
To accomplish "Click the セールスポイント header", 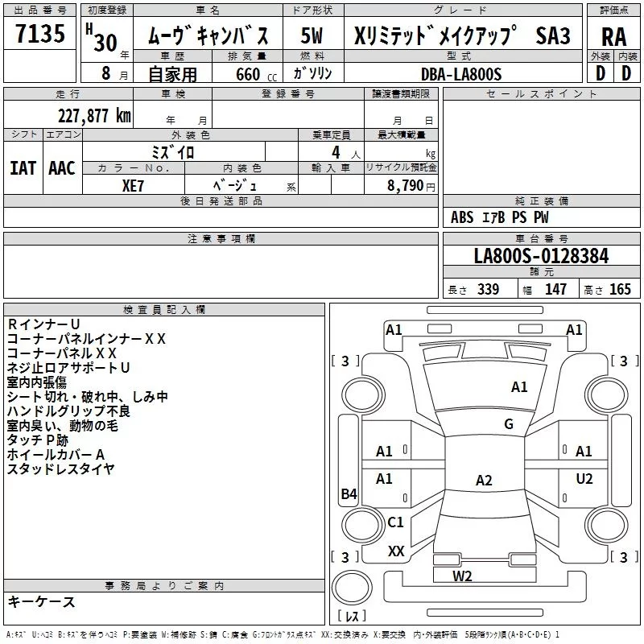I will click(541, 93).
